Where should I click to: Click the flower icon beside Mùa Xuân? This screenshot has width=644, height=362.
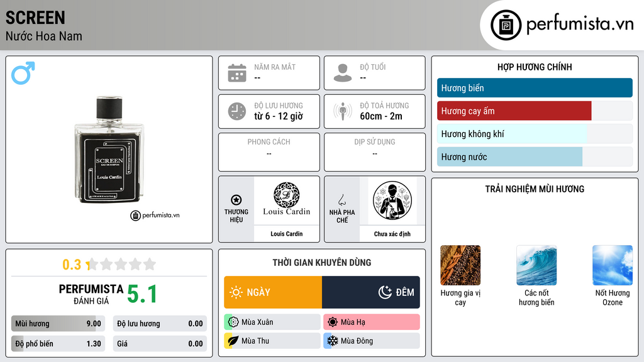pos(233,322)
